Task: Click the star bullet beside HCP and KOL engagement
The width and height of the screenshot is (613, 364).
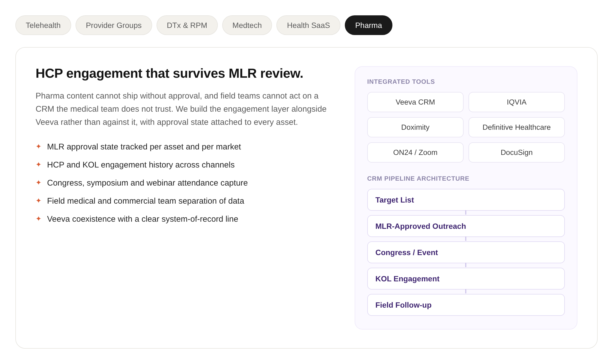Action: click(x=39, y=164)
